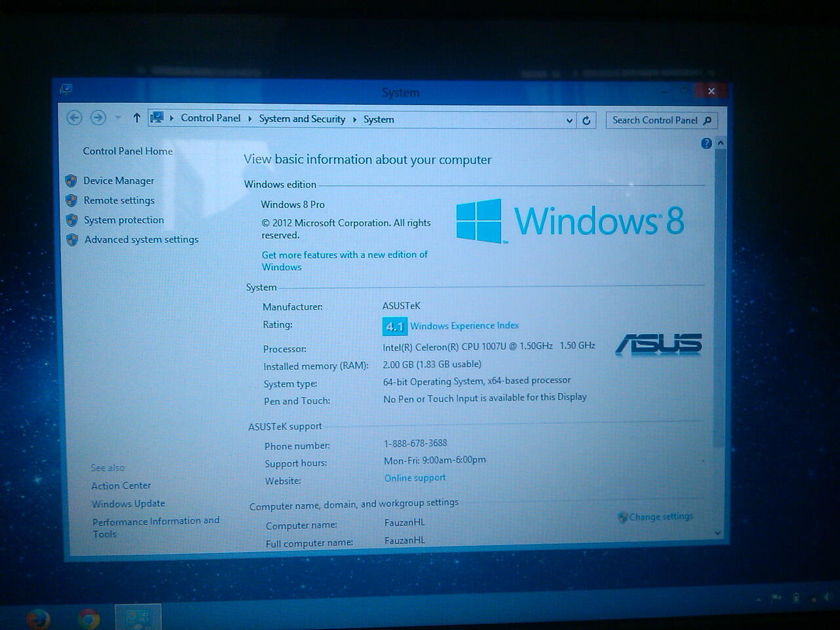
Task: Refresh the System page
Action: (587, 121)
